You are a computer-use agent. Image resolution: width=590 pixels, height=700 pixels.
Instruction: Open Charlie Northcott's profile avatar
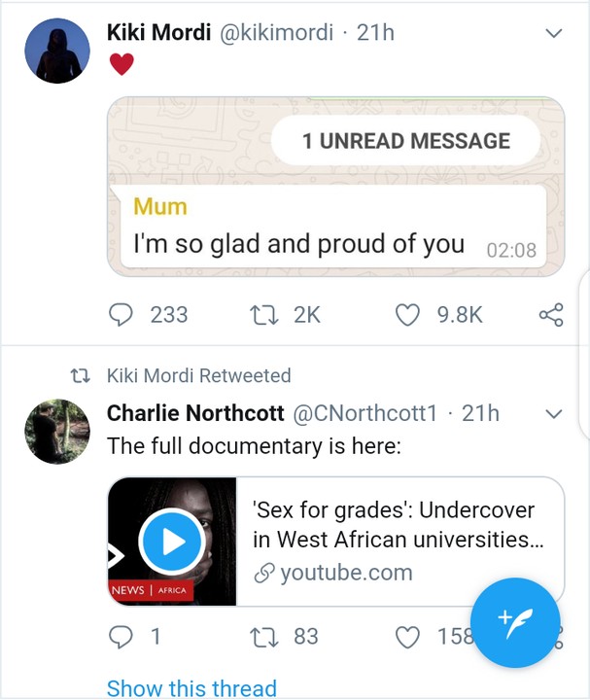coord(56,432)
